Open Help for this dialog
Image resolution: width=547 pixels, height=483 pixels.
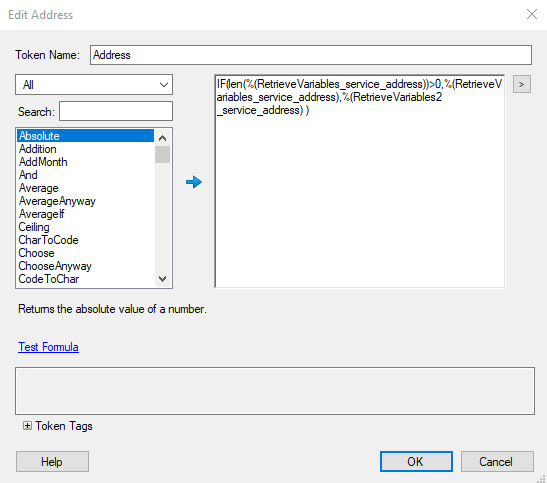click(x=52, y=461)
